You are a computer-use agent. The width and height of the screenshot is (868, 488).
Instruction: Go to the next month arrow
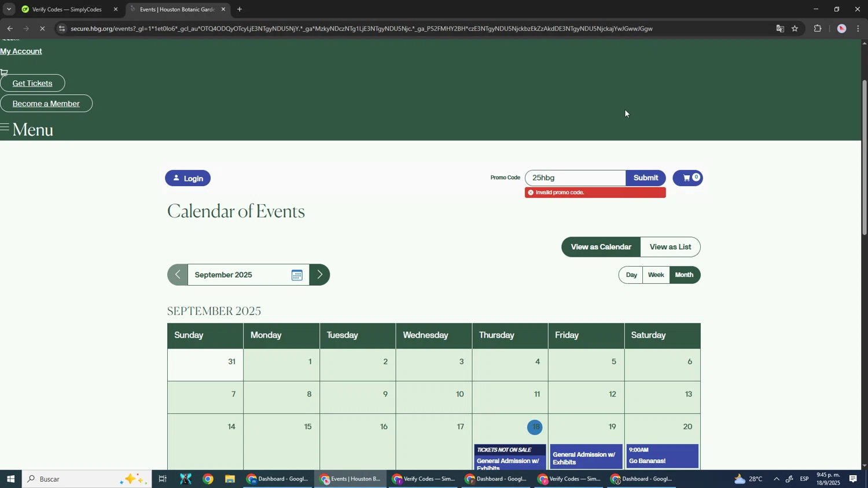(x=319, y=275)
